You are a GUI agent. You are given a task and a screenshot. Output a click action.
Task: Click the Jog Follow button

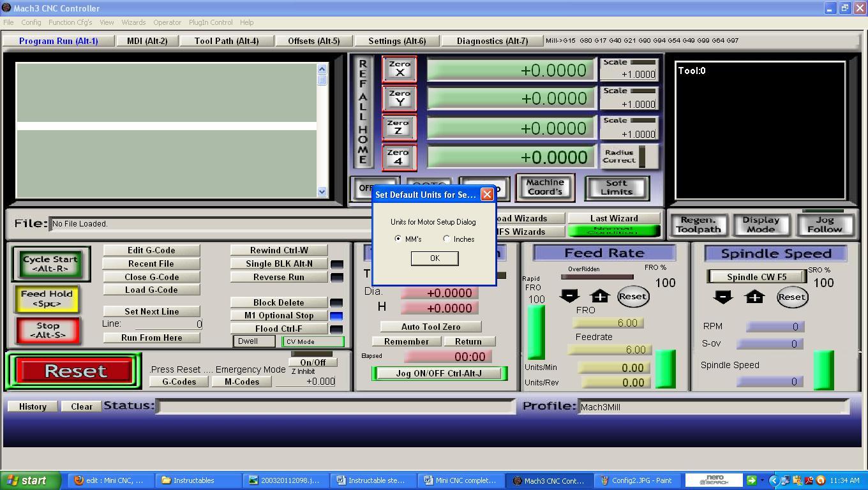coord(825,225)
